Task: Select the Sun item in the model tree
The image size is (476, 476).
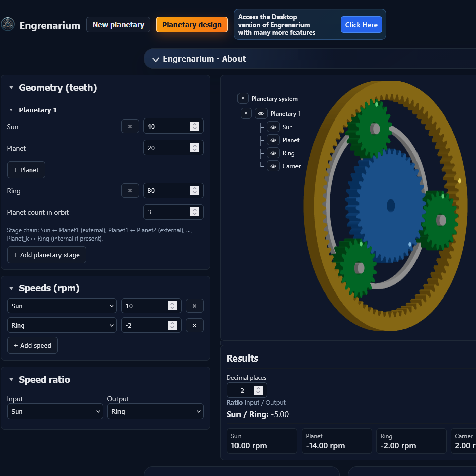Action: (287, 127)
